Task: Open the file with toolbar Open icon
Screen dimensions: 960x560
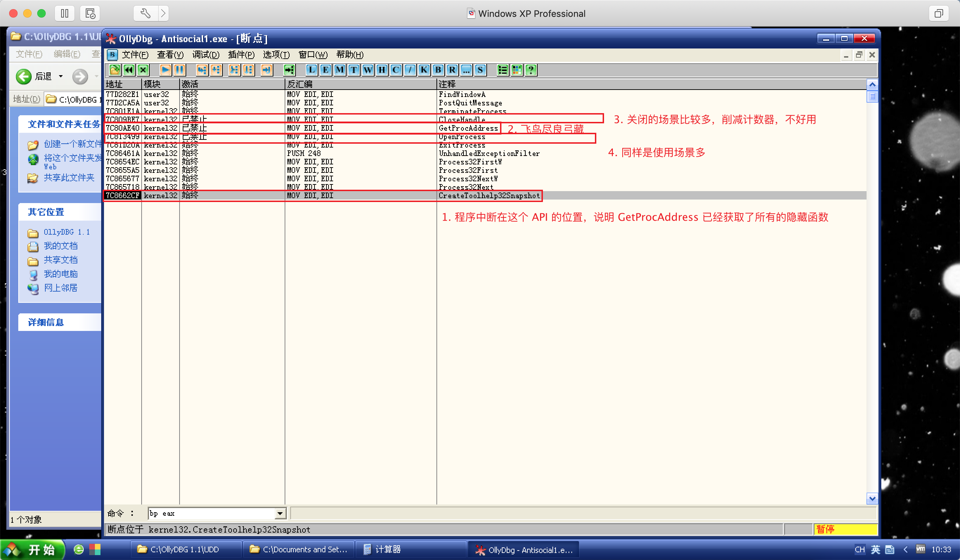Action: point(115,70)
